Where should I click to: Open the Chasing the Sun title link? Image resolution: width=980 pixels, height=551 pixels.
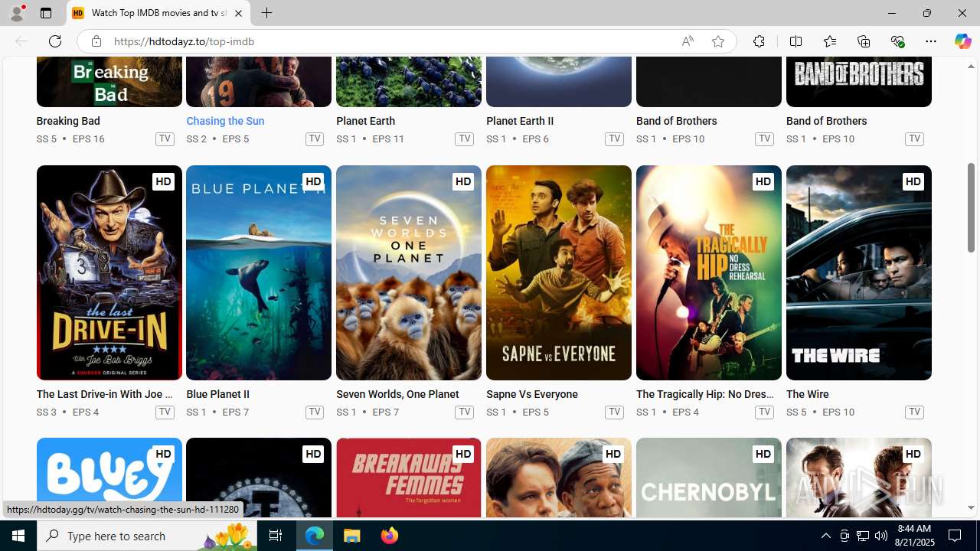[x=225, y=121]
